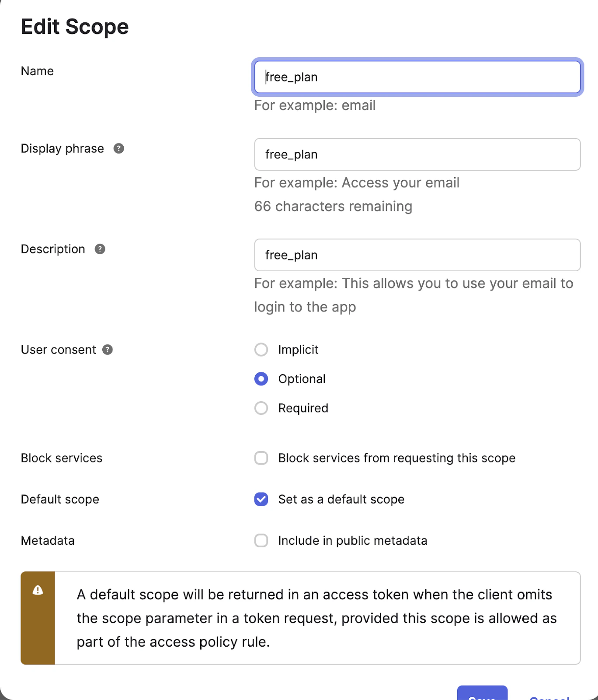This screenshot has width=598, height=700.
Task: Click the warning icon in the alert banner
Action: tap(38, 589)
